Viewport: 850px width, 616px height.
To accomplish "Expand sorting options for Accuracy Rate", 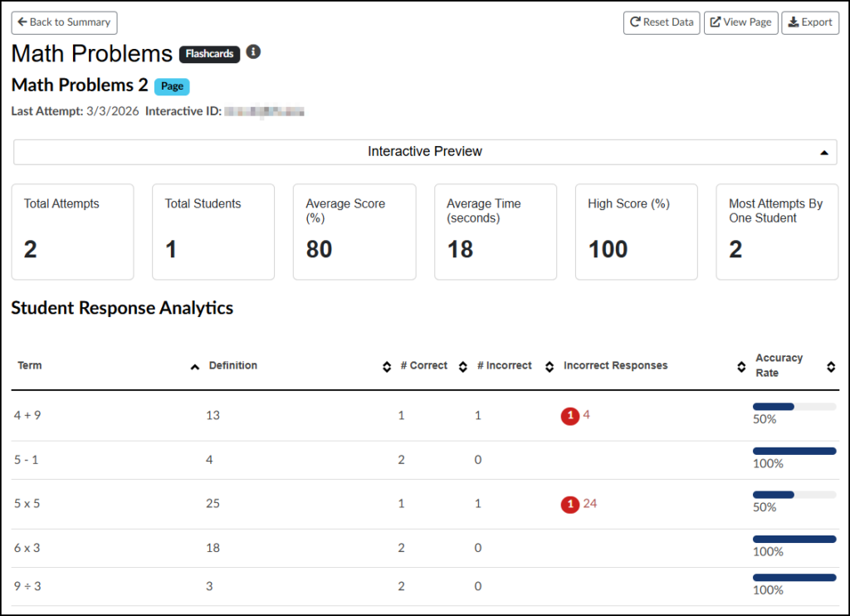I will [x=831, y=366].
